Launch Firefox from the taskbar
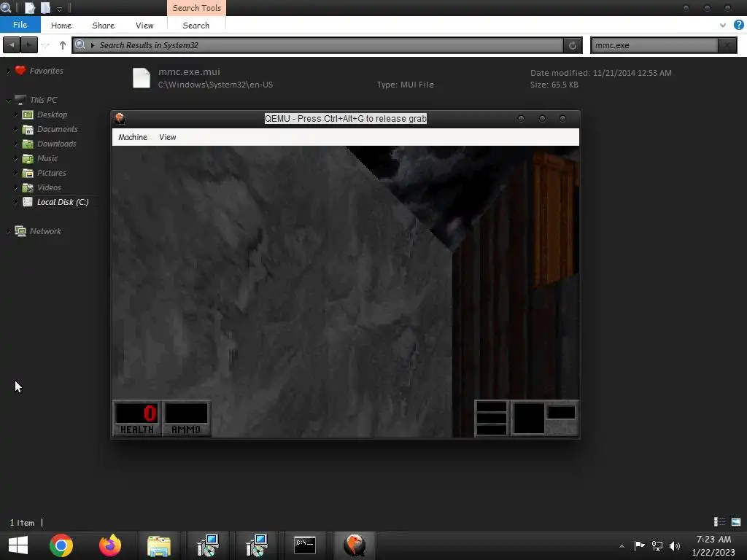Screen dimensions: 747x560 pos(110,545)
